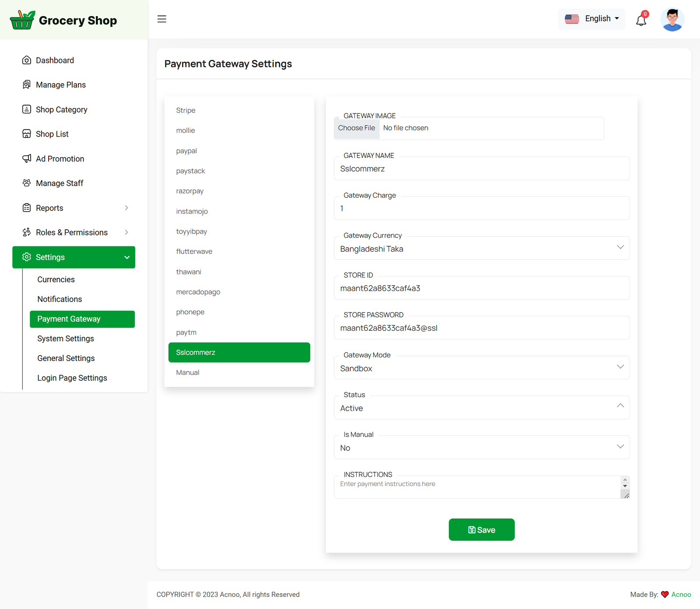The image size is (700, 609).
Task: Click the Dashboard sidebar icon
Action: (27, 60)
